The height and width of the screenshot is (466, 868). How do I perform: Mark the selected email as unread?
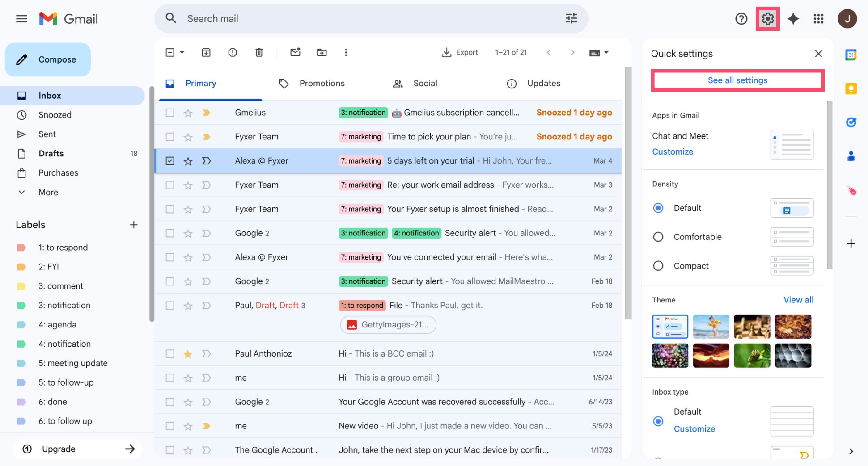295,52
